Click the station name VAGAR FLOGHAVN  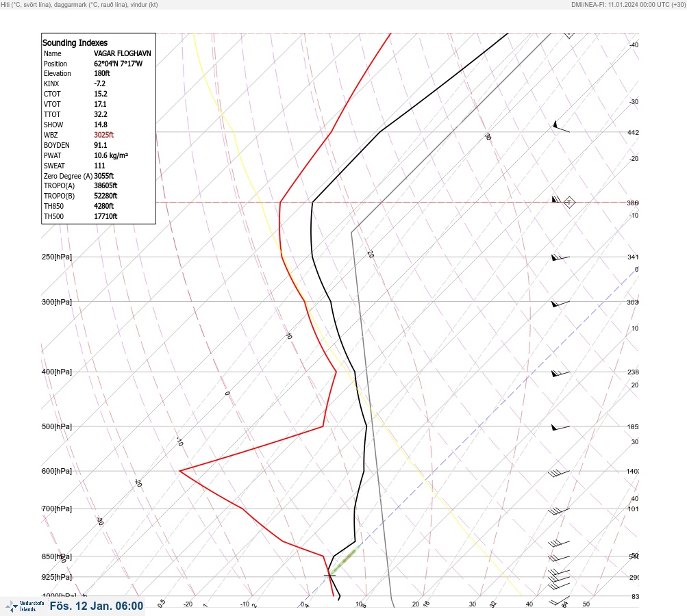122,53
